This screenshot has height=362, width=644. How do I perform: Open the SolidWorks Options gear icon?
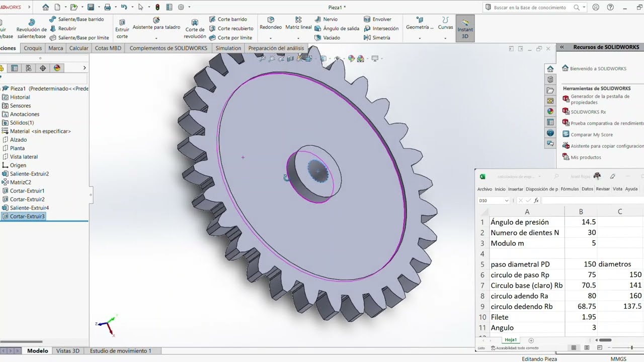tap(181, 7)
